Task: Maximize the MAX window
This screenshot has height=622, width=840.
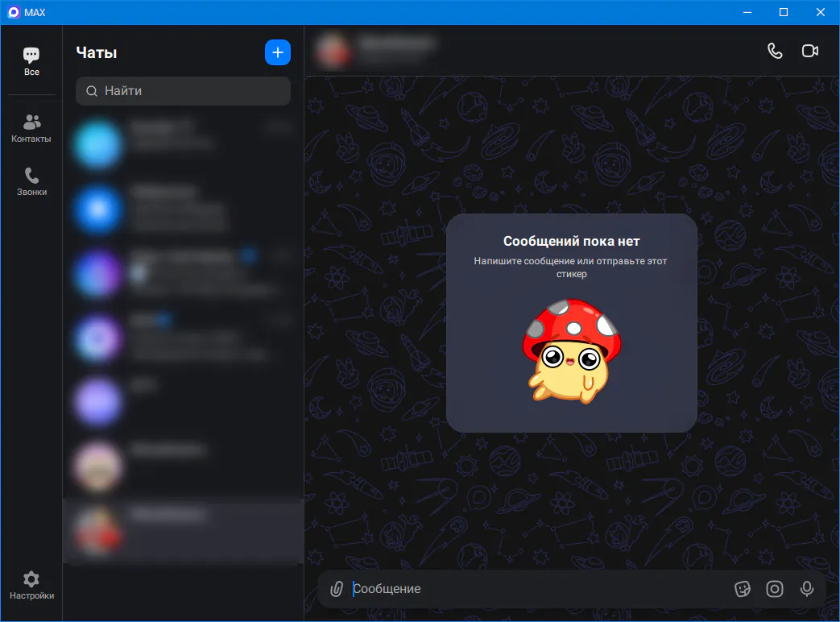Action: click(x=783, y=12)
